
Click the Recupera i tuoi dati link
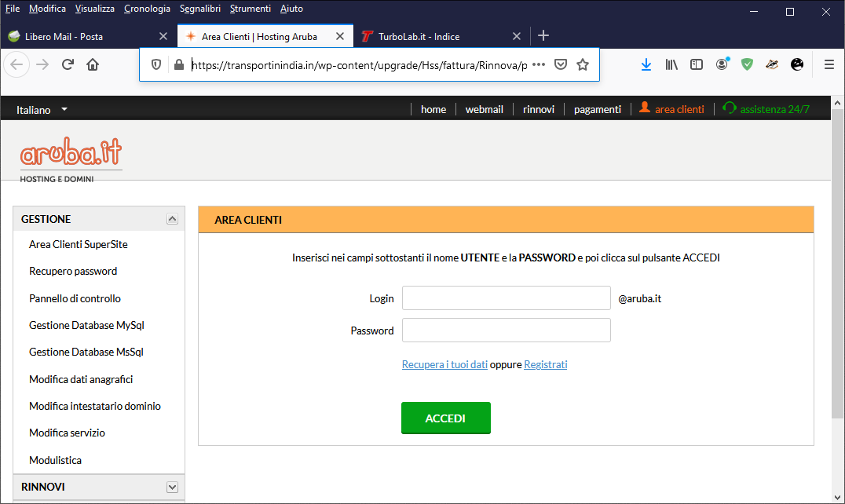pos(444,364)
